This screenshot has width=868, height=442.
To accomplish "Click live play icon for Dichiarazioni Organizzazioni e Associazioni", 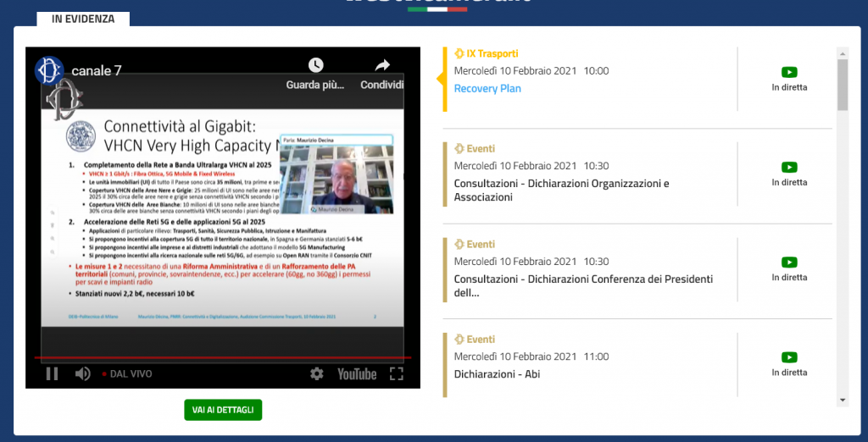I will [789, 167].
